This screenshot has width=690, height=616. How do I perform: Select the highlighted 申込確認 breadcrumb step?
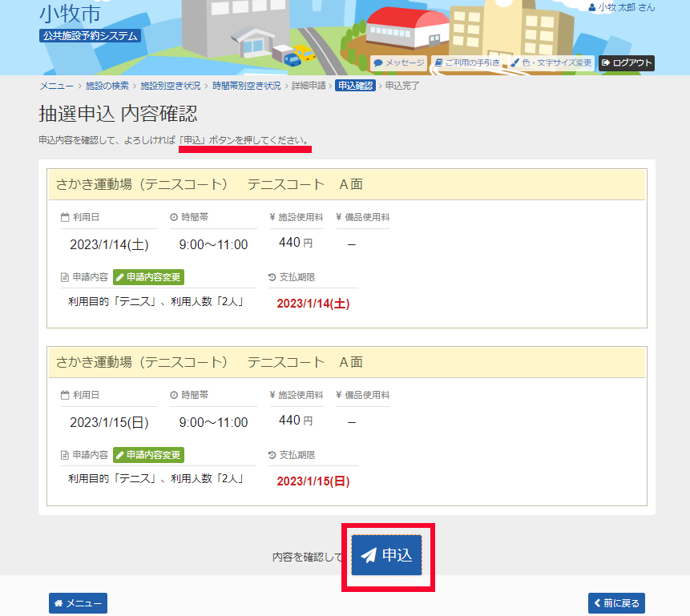[354, 85]
